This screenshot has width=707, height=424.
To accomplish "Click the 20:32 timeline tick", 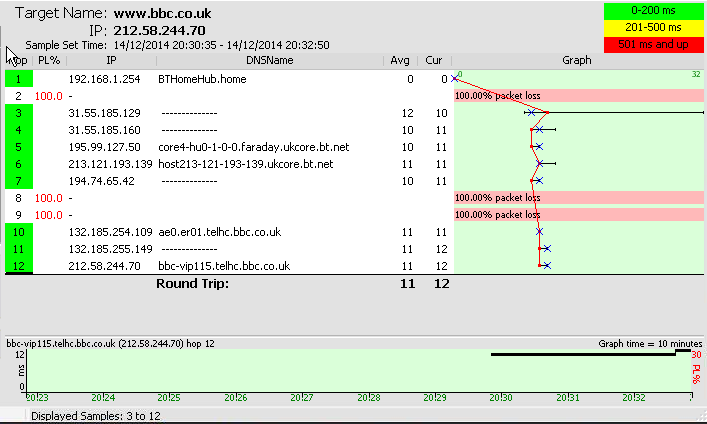I will [x=634, y=397].
